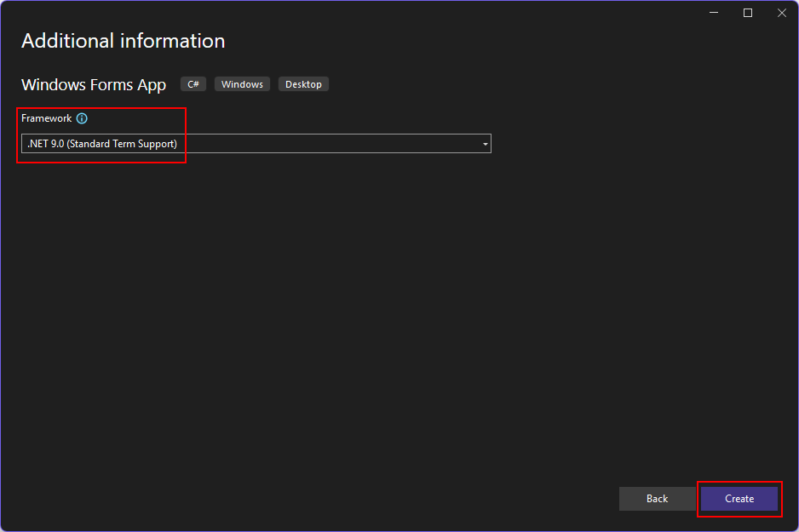Click the Framework info icon
Image resolution: width=799 pixels, height=532 pixels.
pyautogui.click(x=82, y=118)
